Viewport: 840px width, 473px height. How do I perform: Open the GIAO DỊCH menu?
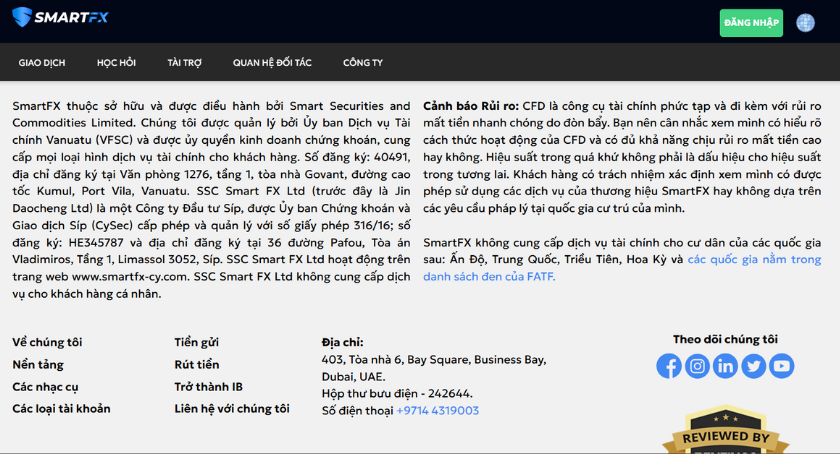point(42,62)
